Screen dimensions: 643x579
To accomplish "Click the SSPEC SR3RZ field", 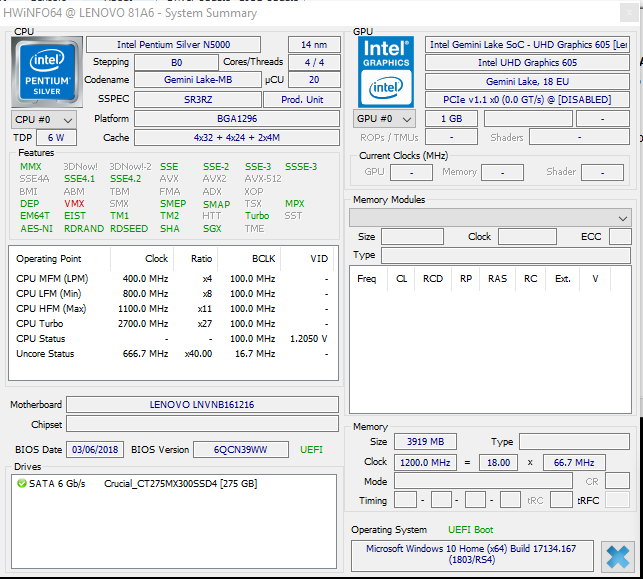I will pyautogui.click(x=198, y=100).
